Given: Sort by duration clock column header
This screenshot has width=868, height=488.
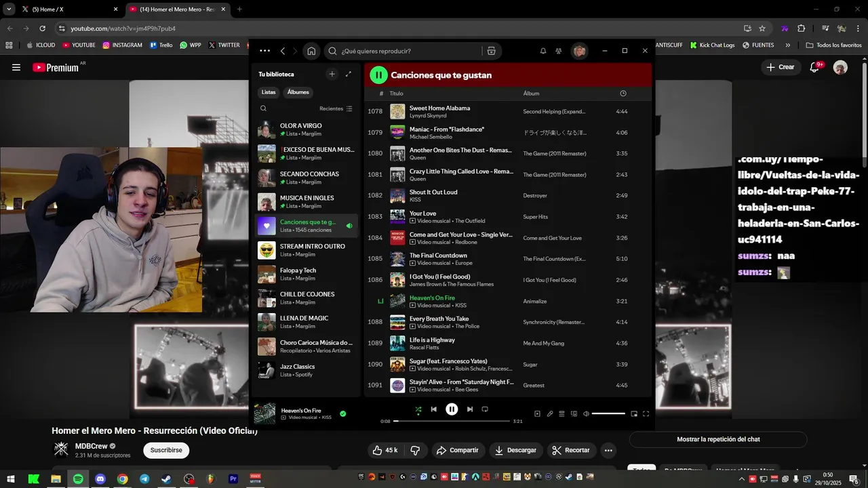Looking at the screenshot, I should click(623, 94).
